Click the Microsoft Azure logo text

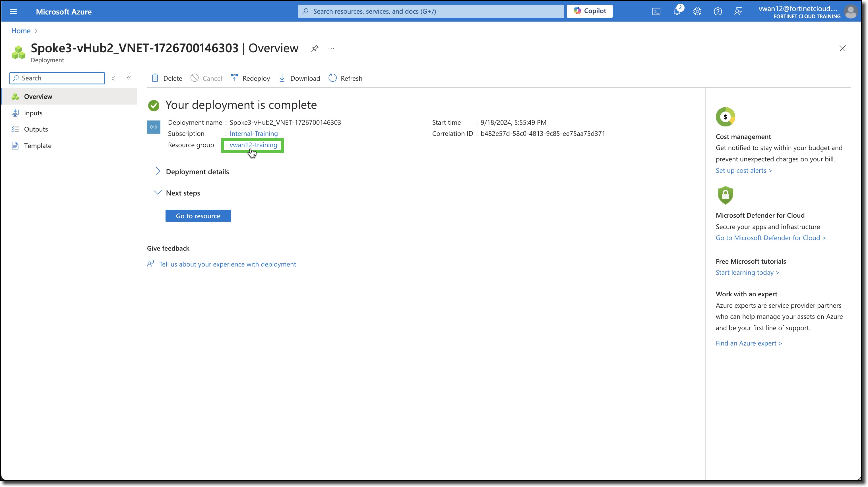point(64,12)
